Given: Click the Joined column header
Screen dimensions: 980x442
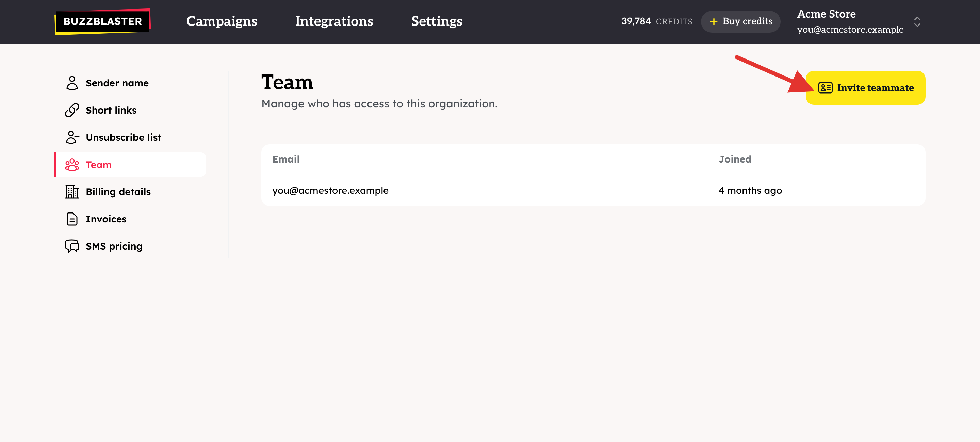Looking at the screenshot, I should 735,159.
